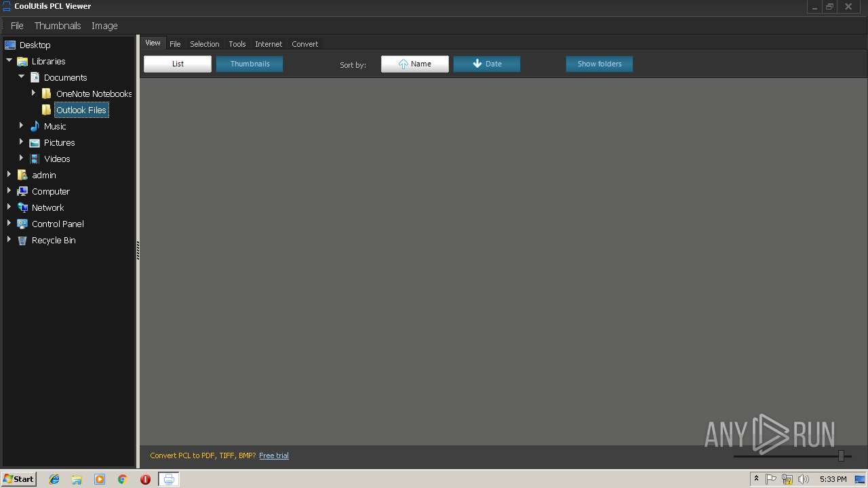Click the Libraries folder icon
This screenshot has height=488, width=868.
click(x=22, y=61)
